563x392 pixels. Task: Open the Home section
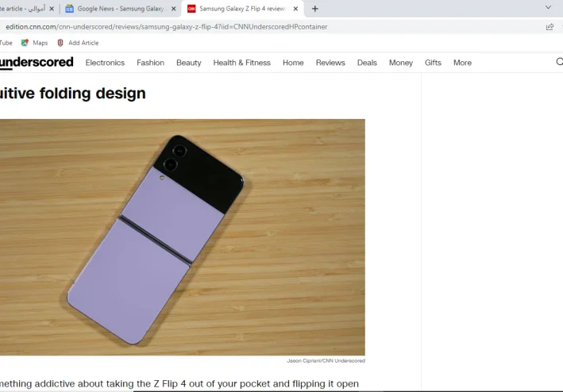coord(293,63)
